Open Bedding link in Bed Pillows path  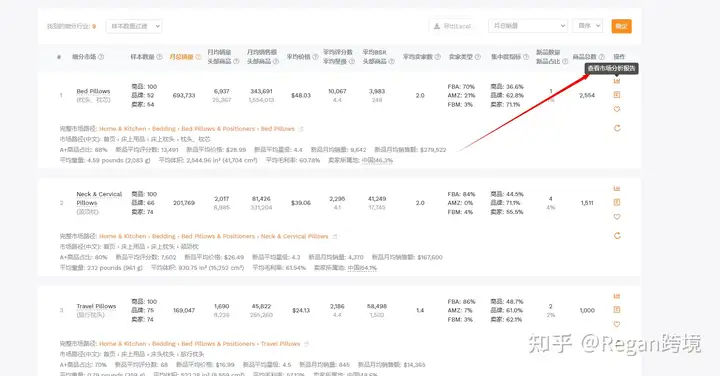[x=164, y=129]
